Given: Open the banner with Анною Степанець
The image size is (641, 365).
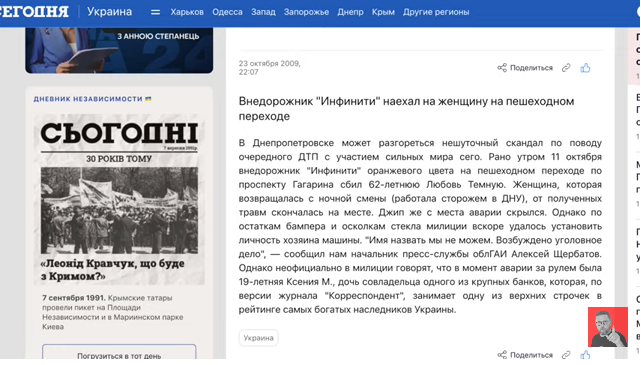Looking at the screenshot, I should pyautogui.click(x=119, y=50).
